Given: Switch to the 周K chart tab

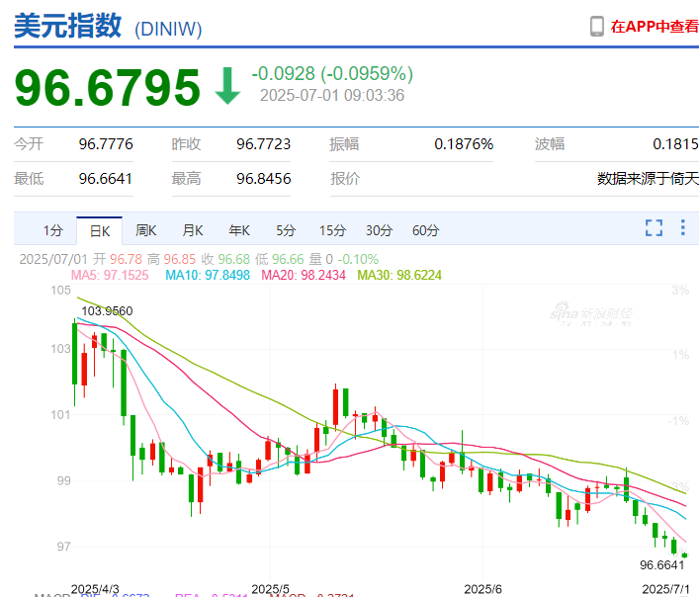Looking at the screenshot, I should (x=146, y=230).
